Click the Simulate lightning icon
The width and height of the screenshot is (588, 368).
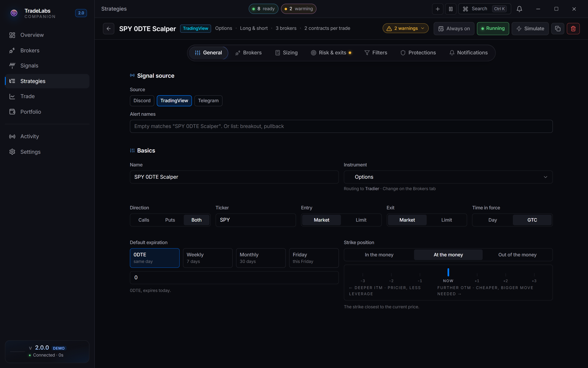[519, 29]
